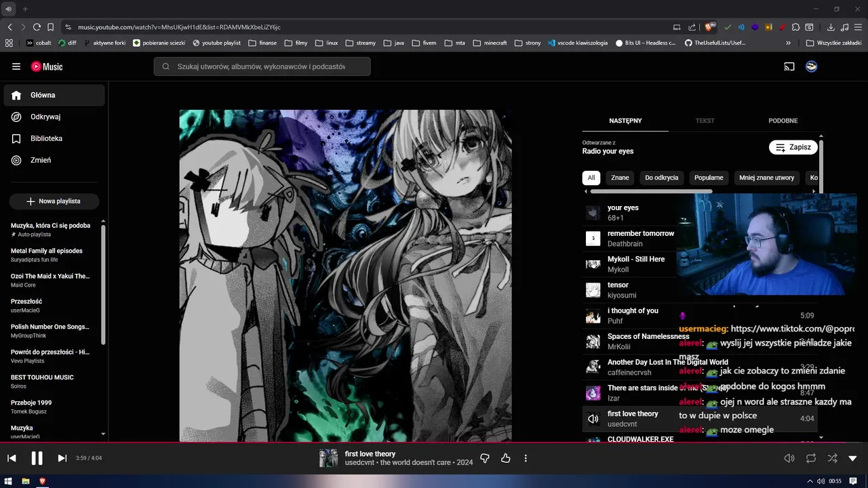
Task: Open the browser main hamburger menu
Action: [858, 27]
